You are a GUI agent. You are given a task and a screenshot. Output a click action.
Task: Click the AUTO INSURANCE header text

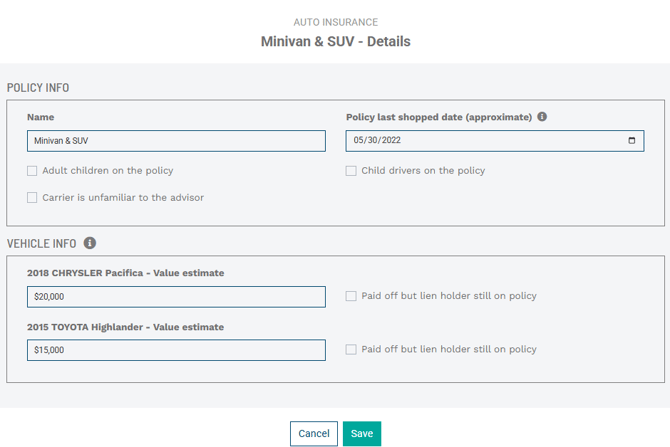(x=335, y=22)
